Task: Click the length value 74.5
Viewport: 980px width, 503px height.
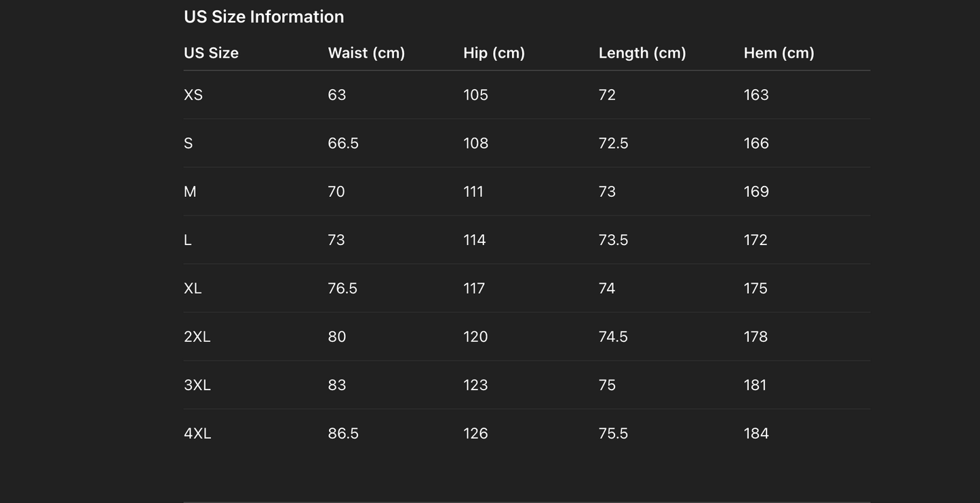Action: click(x=613, y=337)
